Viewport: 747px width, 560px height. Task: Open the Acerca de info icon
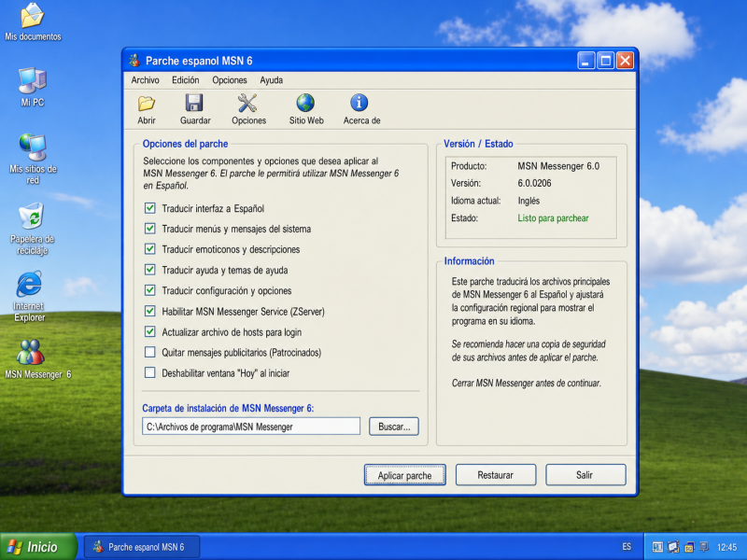tap(359, 103)
